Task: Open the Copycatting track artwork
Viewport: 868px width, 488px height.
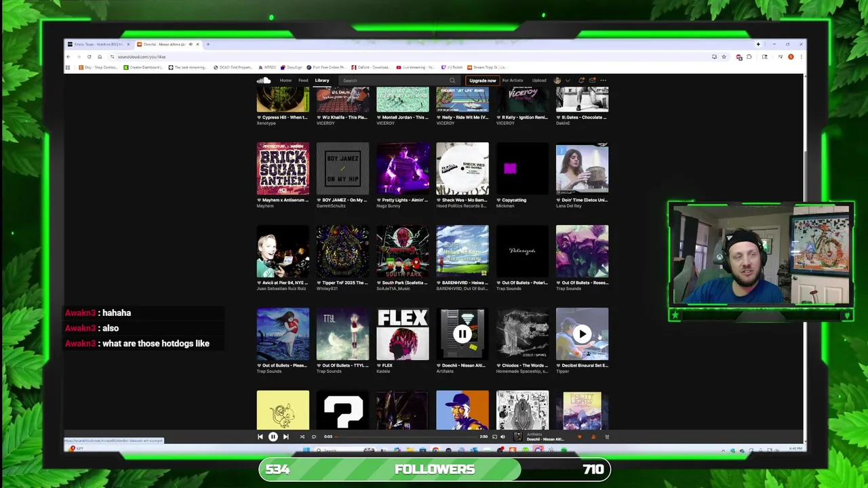Action: point(522,168)
